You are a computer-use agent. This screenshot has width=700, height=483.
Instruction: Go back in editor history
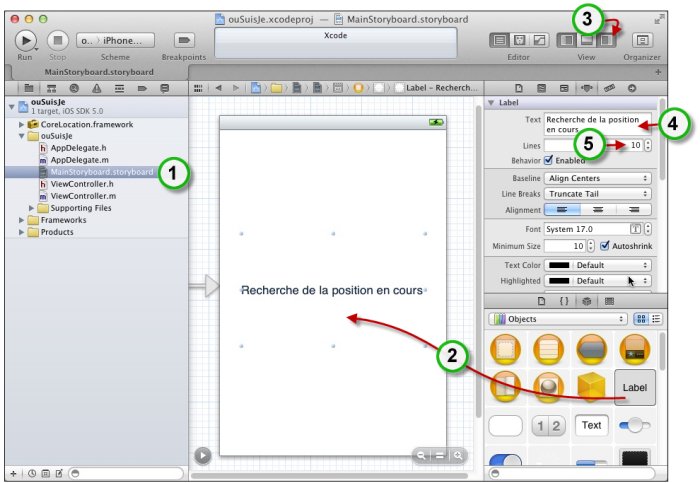(218, 88)
